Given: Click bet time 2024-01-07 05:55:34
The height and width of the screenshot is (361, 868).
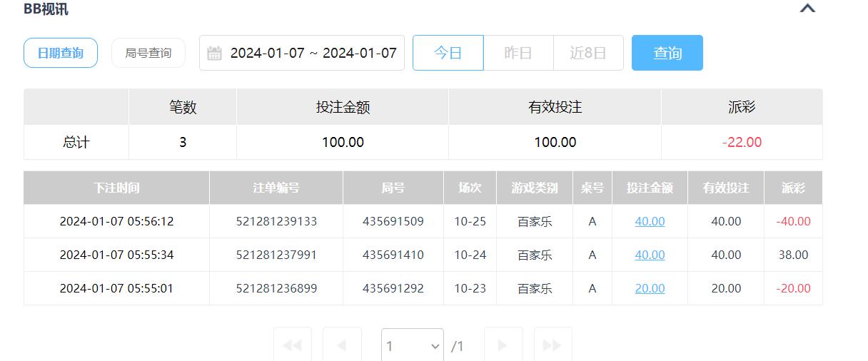Looking at the screenshot, I should point(116,255).
